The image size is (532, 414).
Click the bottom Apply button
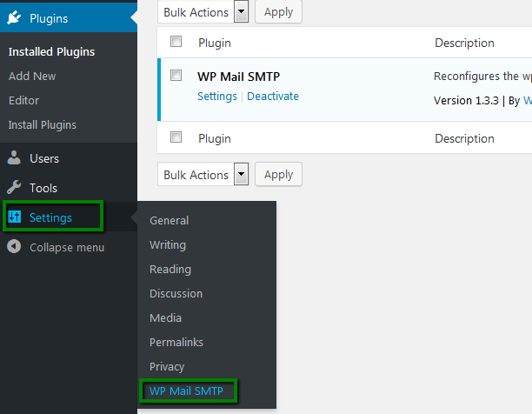click(278, 175)
